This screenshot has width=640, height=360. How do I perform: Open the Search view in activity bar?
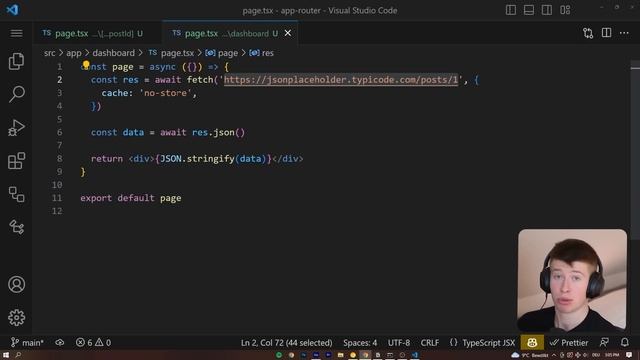point(16,94)
